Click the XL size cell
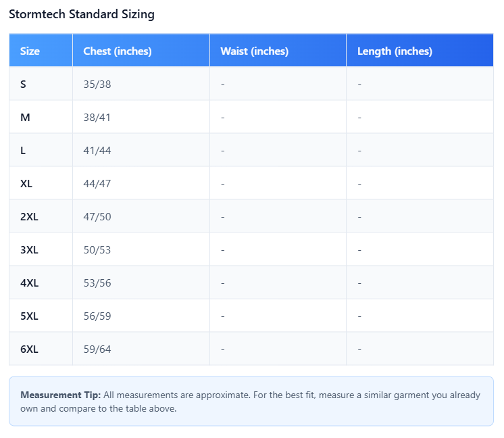504x438 pixels. tap(41, 184)
